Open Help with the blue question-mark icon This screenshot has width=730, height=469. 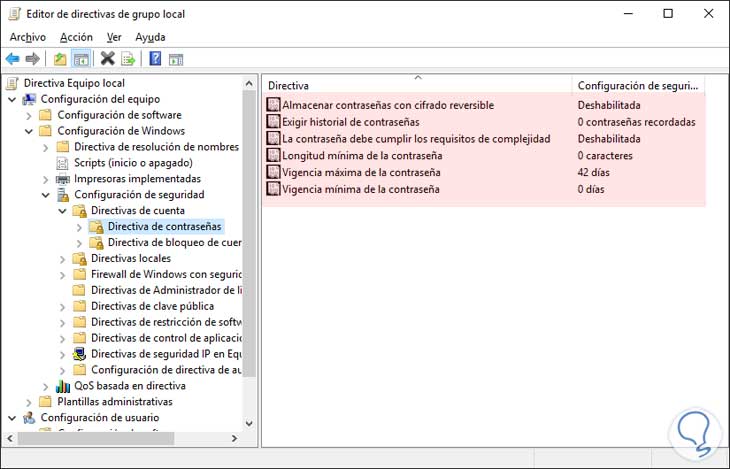(155, 59)
